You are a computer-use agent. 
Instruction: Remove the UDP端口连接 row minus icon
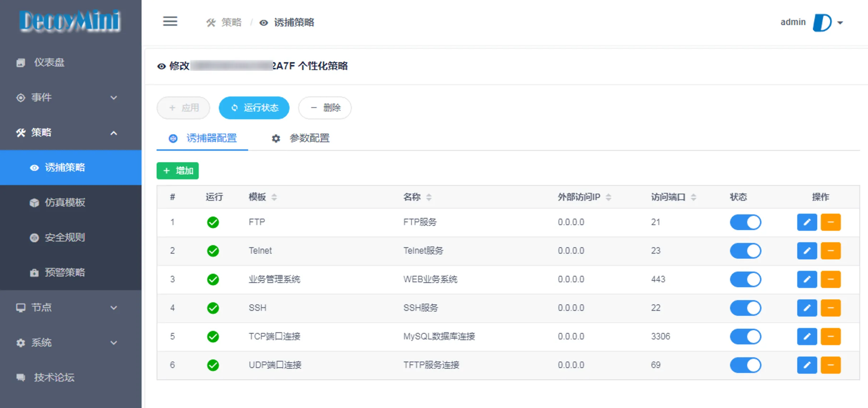(831, 365)
